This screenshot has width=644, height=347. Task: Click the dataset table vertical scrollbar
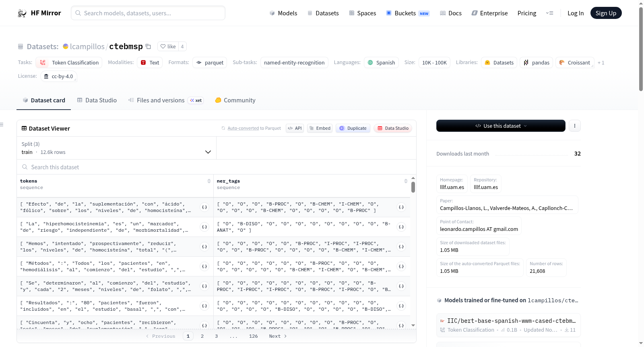coord(413,187)
